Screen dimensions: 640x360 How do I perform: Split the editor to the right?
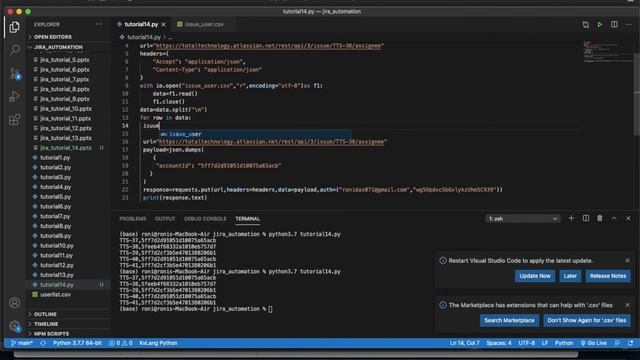coord(614,24)
